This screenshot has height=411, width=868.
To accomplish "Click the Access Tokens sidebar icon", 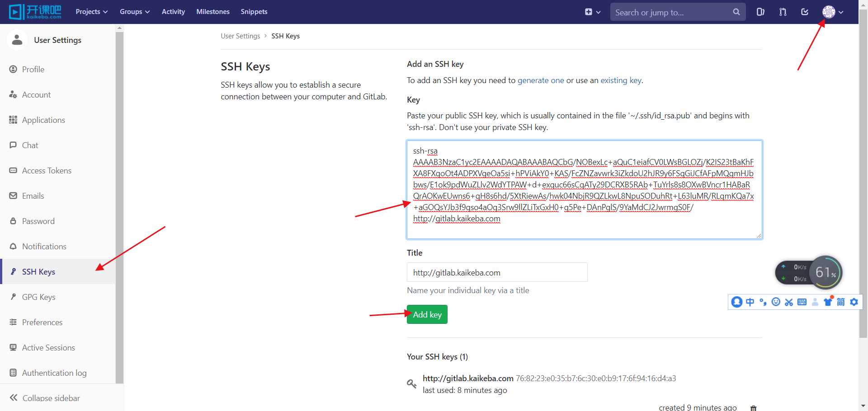I will click(13, 170).
